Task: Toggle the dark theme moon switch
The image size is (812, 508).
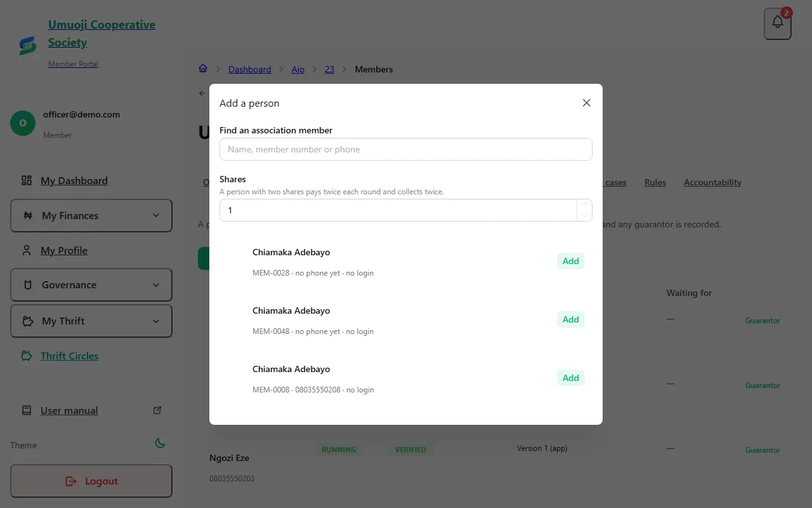Action: point(160,443)
